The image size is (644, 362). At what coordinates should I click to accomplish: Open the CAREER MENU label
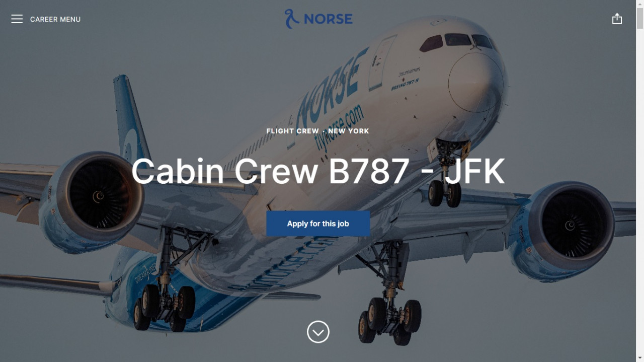pos(55,19)
